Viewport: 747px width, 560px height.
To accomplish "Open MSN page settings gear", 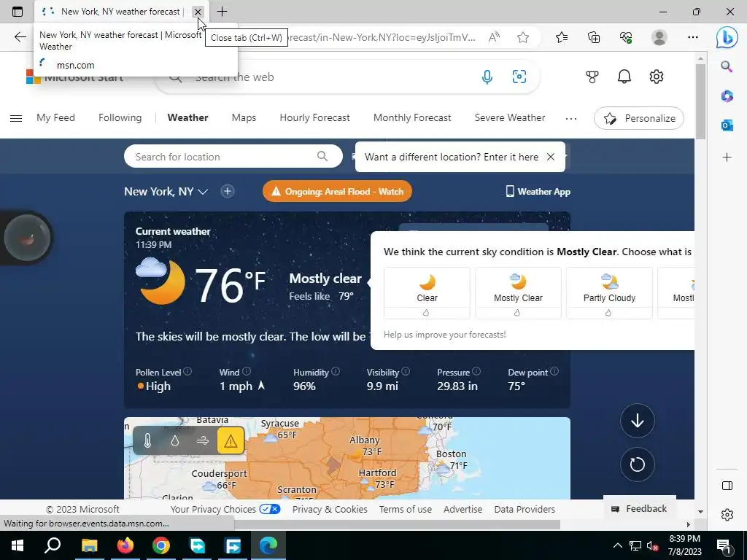I will pyautogui.click(x=657, y=77).
